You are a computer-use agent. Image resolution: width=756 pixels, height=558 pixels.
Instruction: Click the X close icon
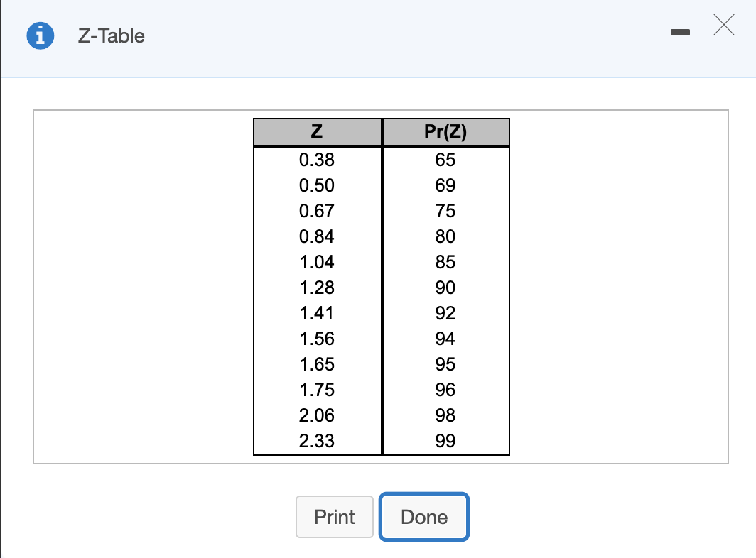pyautogui.click(x=723, y=25)
